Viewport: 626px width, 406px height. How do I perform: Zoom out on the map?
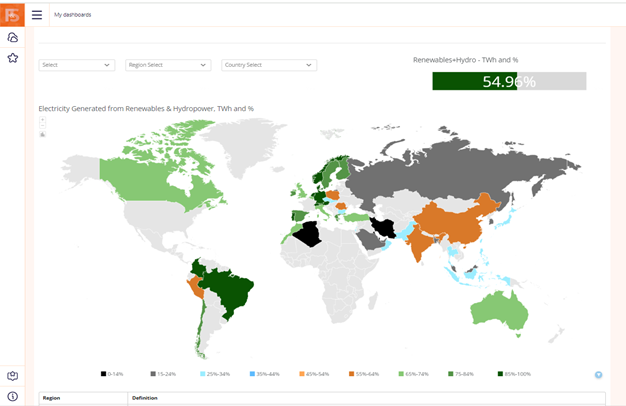(x=42, y=126)
